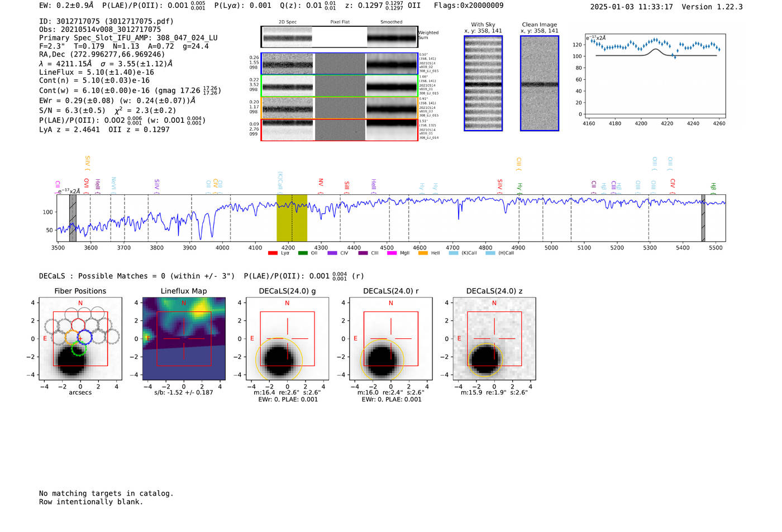Click the LyA z = 2.4641 line
The height and width of the screenshot is (532, 782).
click(104, 130)
